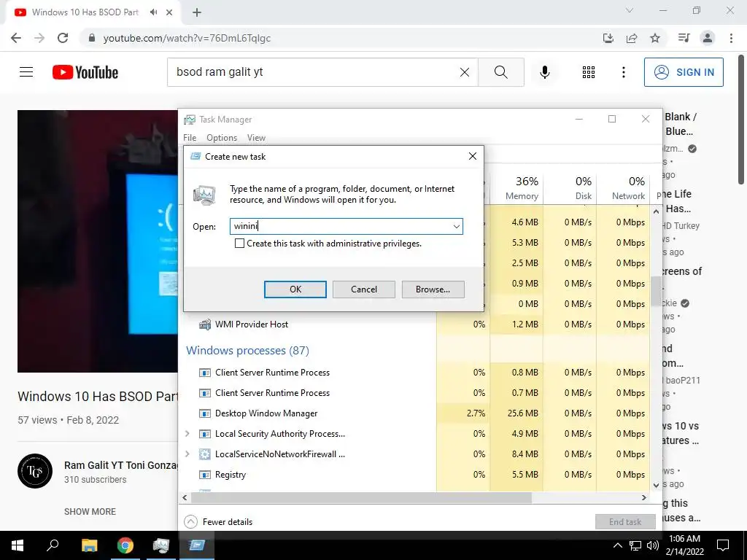Click the End task button

pos(625,522)
